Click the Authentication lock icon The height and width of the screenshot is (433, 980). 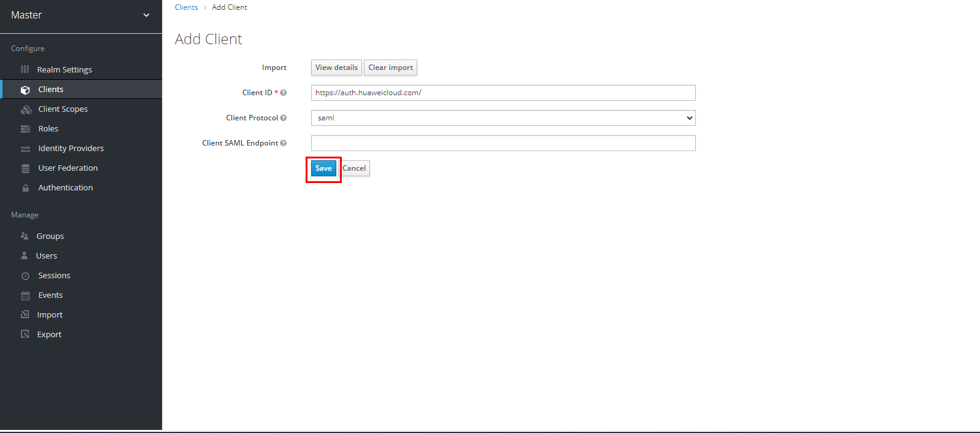(25, 188)
